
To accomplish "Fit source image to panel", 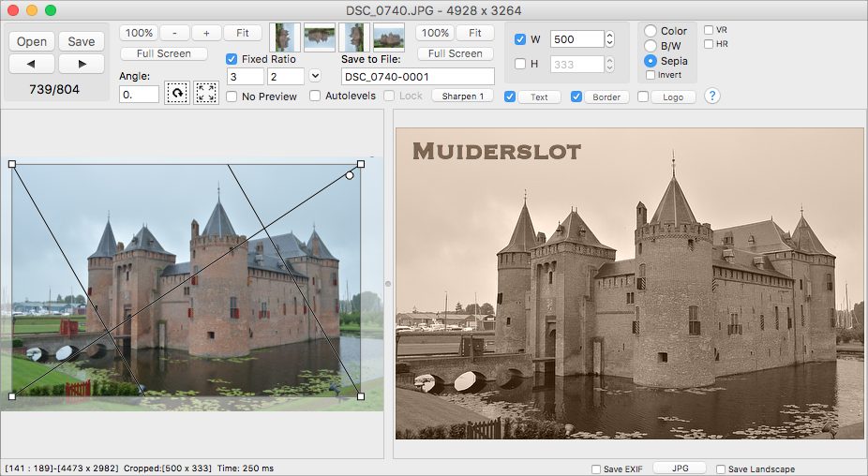I will [243, 33].
